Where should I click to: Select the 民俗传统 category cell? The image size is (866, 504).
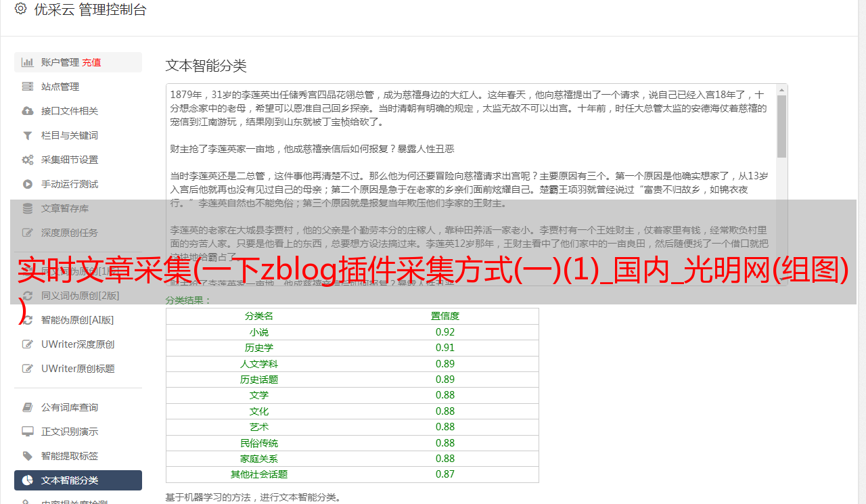pyautogui.click(x=259, y=443)
